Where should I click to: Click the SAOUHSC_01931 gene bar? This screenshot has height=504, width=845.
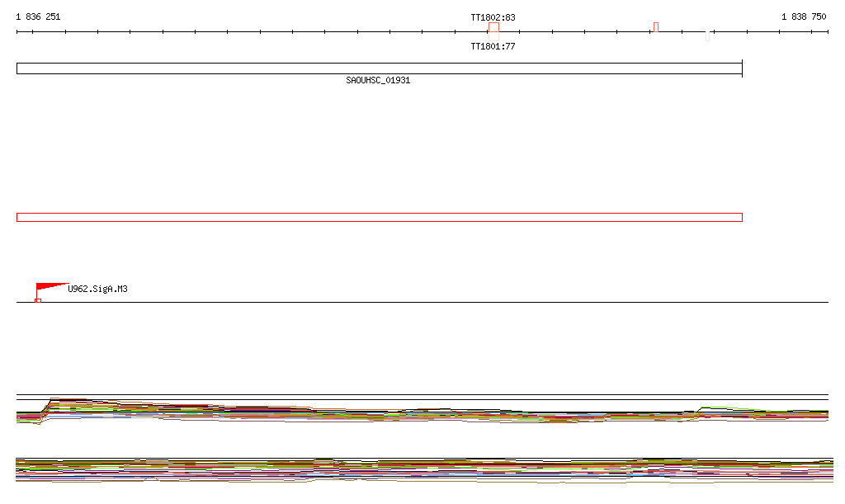[380, 68]
